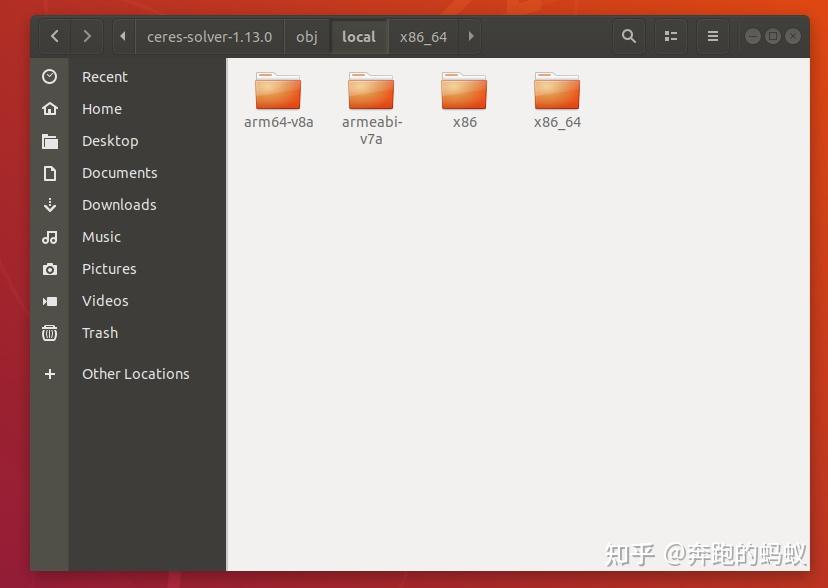The width and height of the screenshot is (828, 588).
Task: Click the x86 folder name
Action: [x=465, y=122]
